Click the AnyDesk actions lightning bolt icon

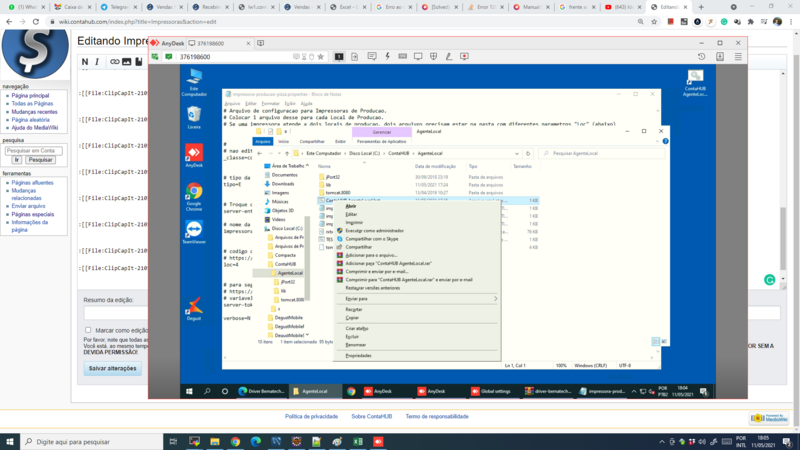point(387,57)
